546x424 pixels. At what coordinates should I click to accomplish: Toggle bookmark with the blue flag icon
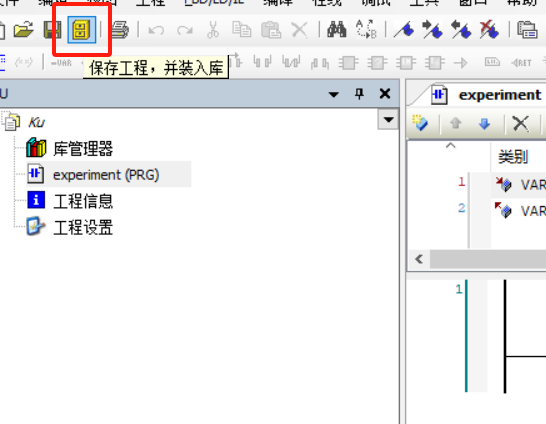tap(404, 30)
